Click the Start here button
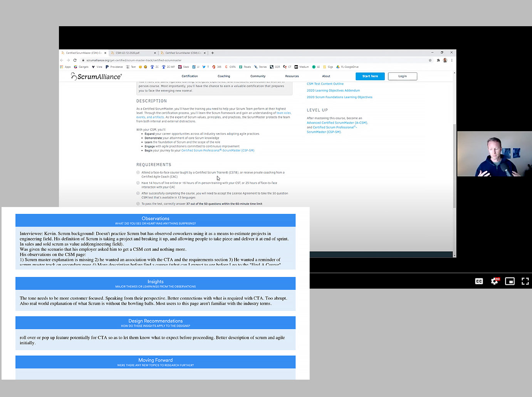Image resolution: width=532 pixels, height=397 pixels. (370, 76)
